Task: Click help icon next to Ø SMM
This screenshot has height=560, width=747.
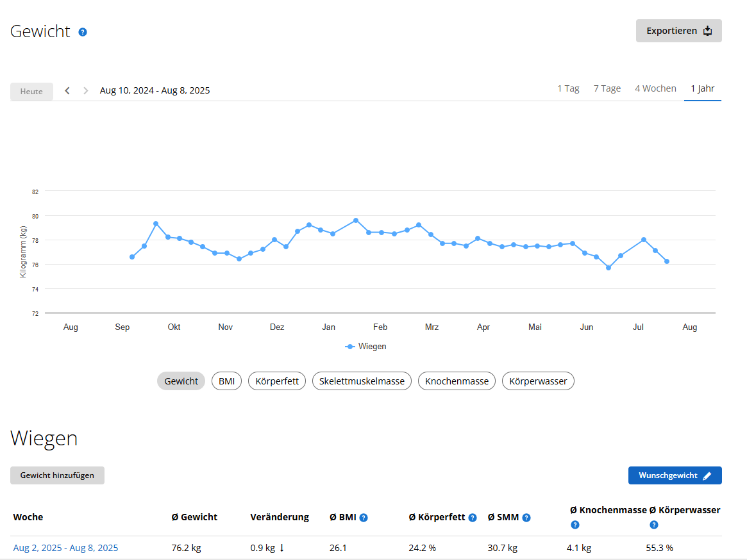Action: (x=526, y=518)
